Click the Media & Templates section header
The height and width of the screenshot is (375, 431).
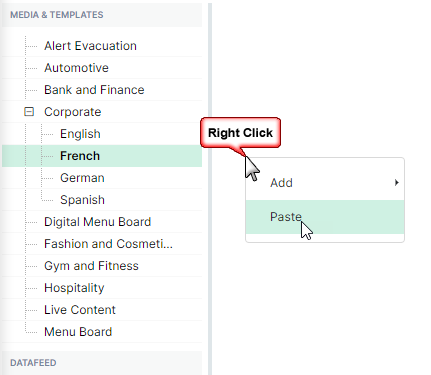(x=57, y=15)
